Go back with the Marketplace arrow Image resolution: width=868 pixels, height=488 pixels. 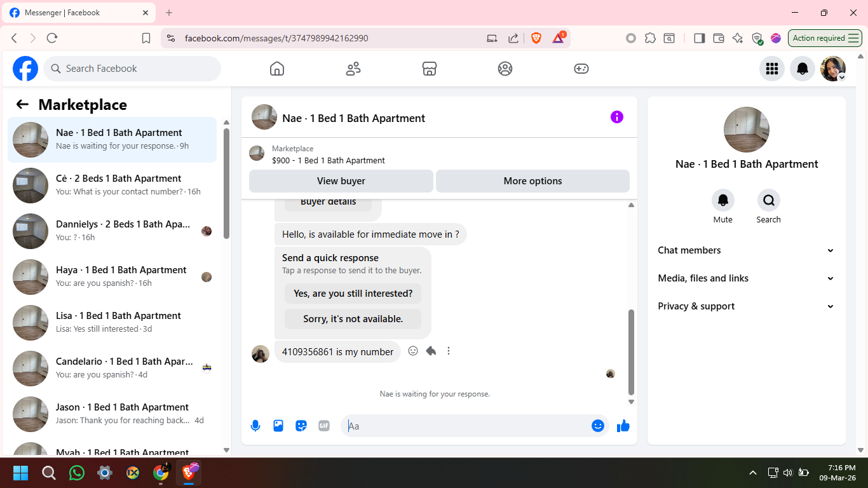click(23, 105)
